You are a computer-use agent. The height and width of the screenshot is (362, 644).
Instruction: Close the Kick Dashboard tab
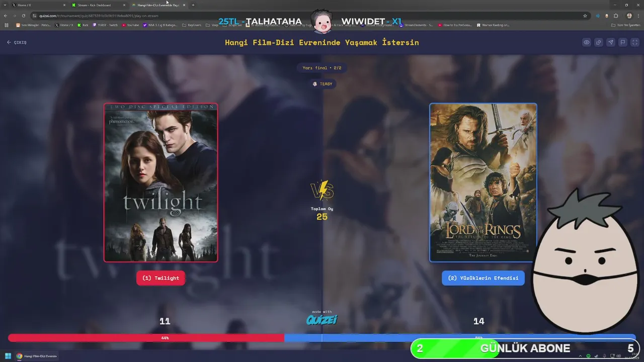tap(124, 5)
